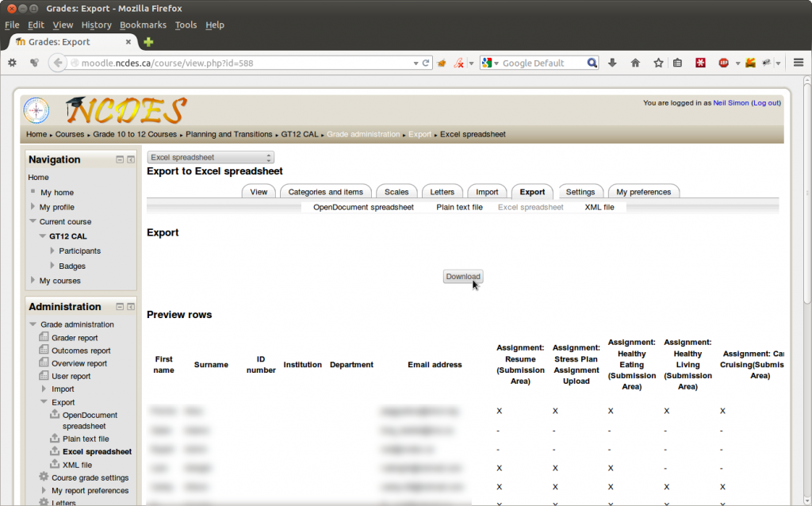Click the red asterisk extension icon

click(x=701, y=63)
